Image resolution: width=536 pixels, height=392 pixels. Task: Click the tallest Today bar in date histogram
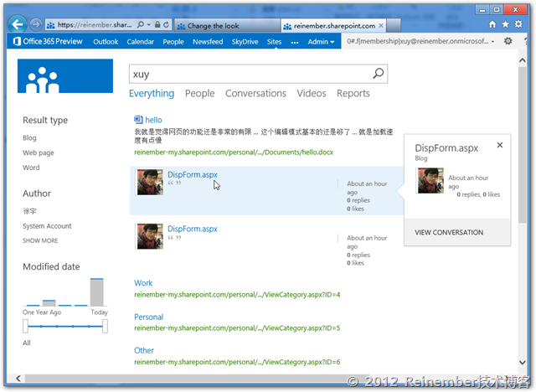[97, 292]
